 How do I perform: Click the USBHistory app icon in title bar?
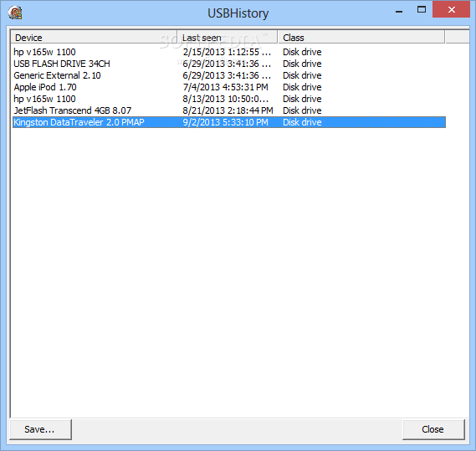[15, 13]
